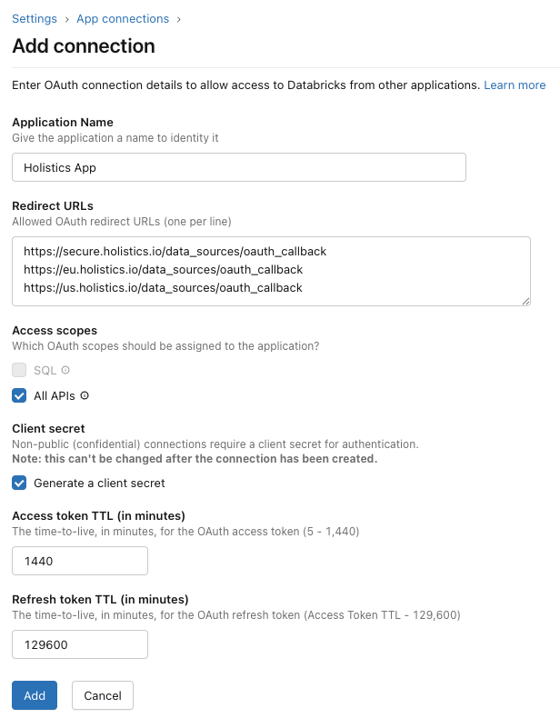The image size is (560, 728).
Task: Uncheck the All APIs access scope
Action: [x=19, y=395]
